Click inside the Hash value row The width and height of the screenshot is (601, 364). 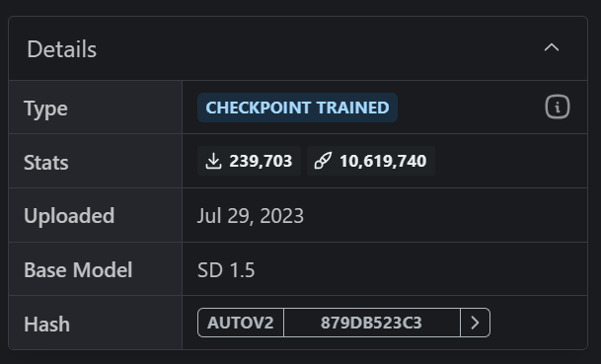(385, 323)
